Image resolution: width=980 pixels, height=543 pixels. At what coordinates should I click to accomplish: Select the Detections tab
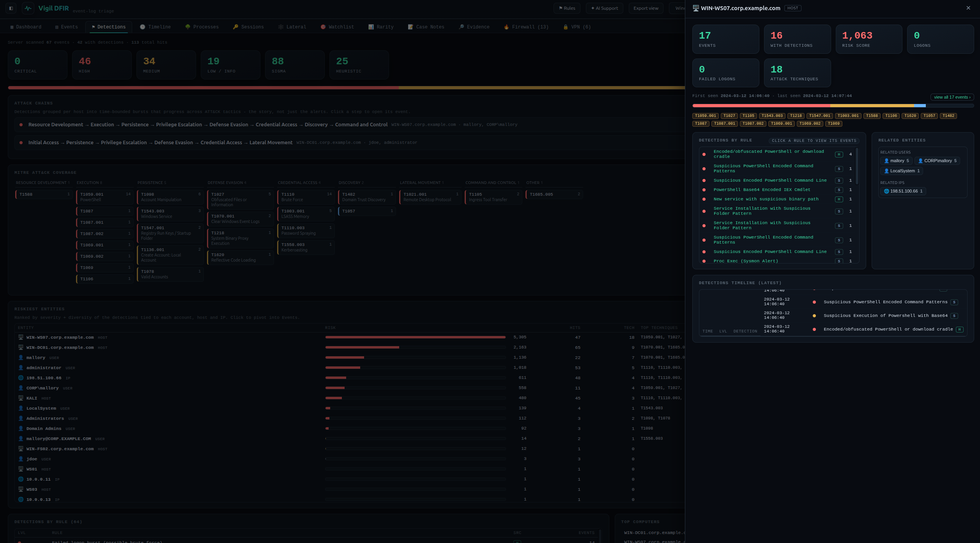[x=109, y=27]
